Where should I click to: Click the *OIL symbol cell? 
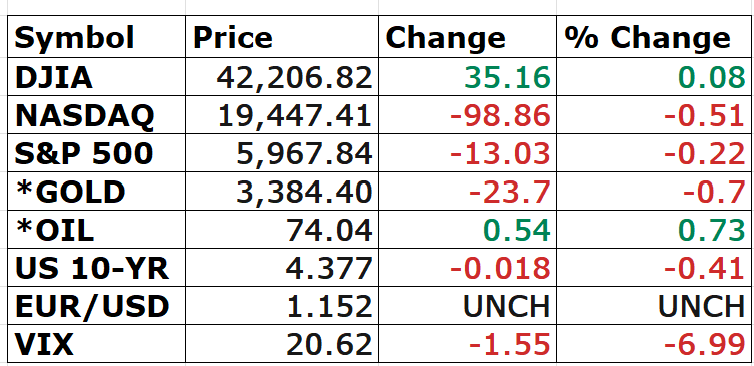pyautogui.click(x=96, y=229)
